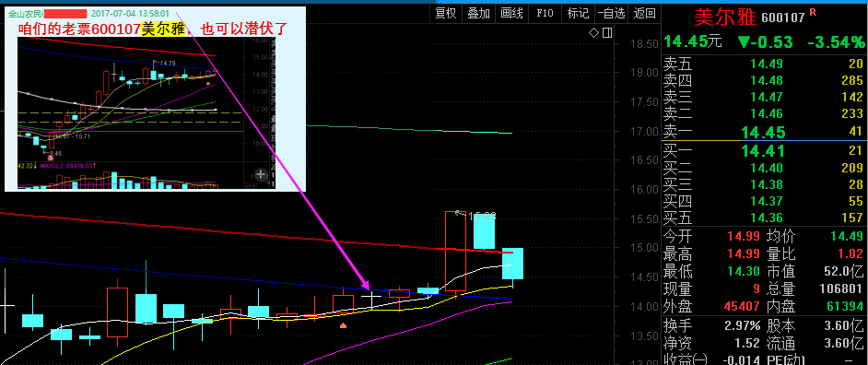Click the green down-triangle next to -0.53
This screenshot has width=868, height=365.
(745, 41)
